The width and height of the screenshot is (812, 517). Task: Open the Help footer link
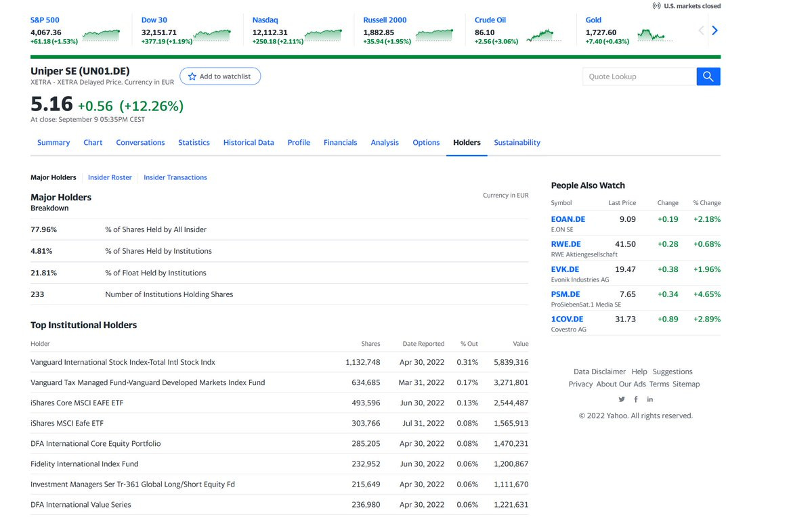[639, 372]
